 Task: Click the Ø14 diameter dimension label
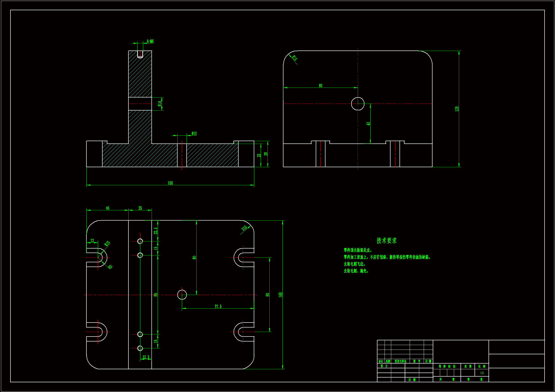[x=160, y=104]
